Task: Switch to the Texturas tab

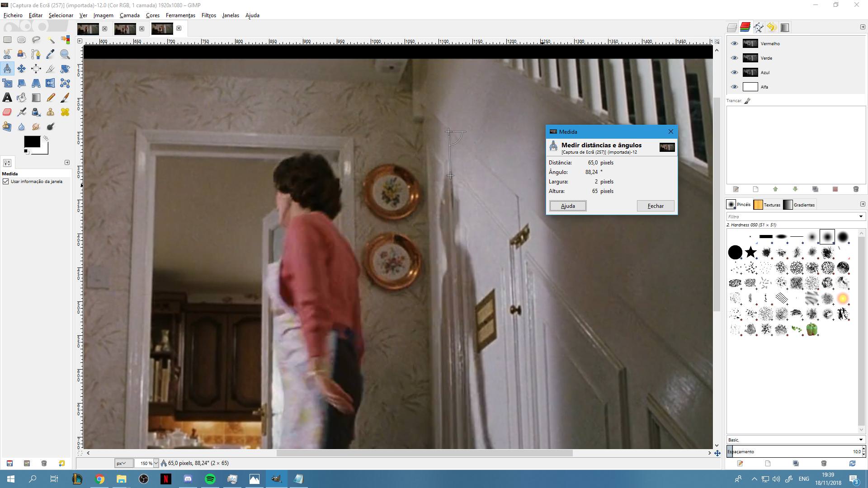Action: (767, 205)
